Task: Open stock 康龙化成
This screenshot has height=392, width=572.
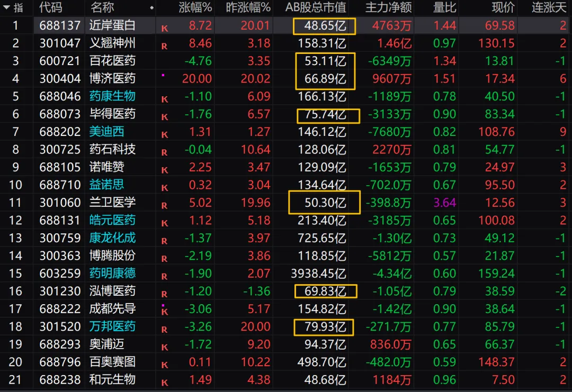Action: [112, 238]
